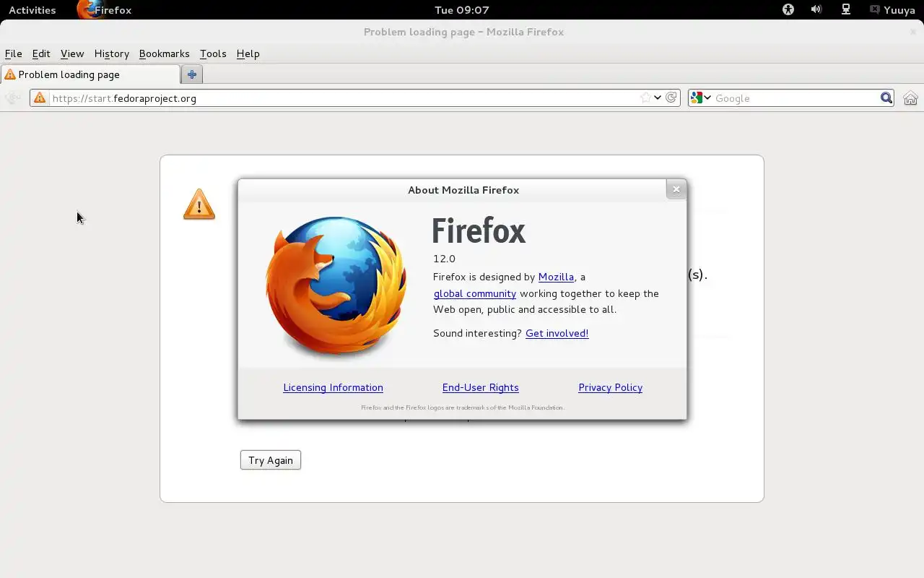This screenshot has width=924, height=578.
Task: Close the About Mozilla Firefox dialog
Action: point(676,189)
